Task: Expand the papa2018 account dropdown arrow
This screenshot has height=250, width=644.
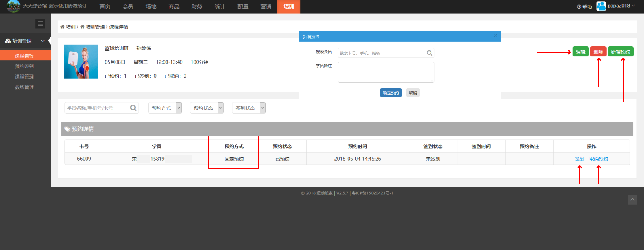Action: (633, 6)
